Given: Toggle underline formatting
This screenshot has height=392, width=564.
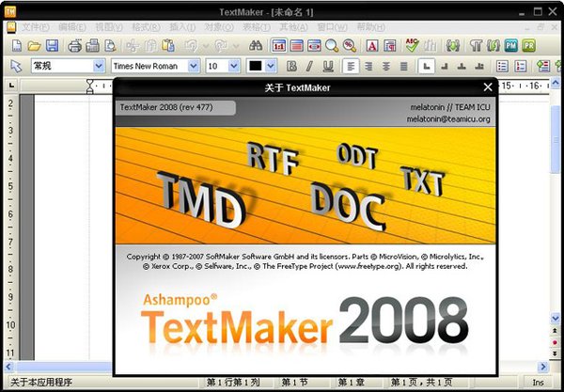Looking at the screenshot, I should click(x=328, y=66).
